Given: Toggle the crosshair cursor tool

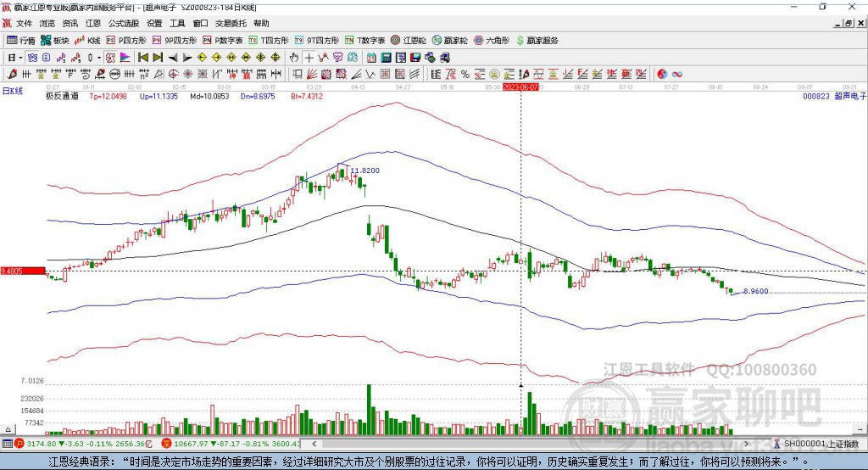Looking at the screenshot, I should pos(309,58).
